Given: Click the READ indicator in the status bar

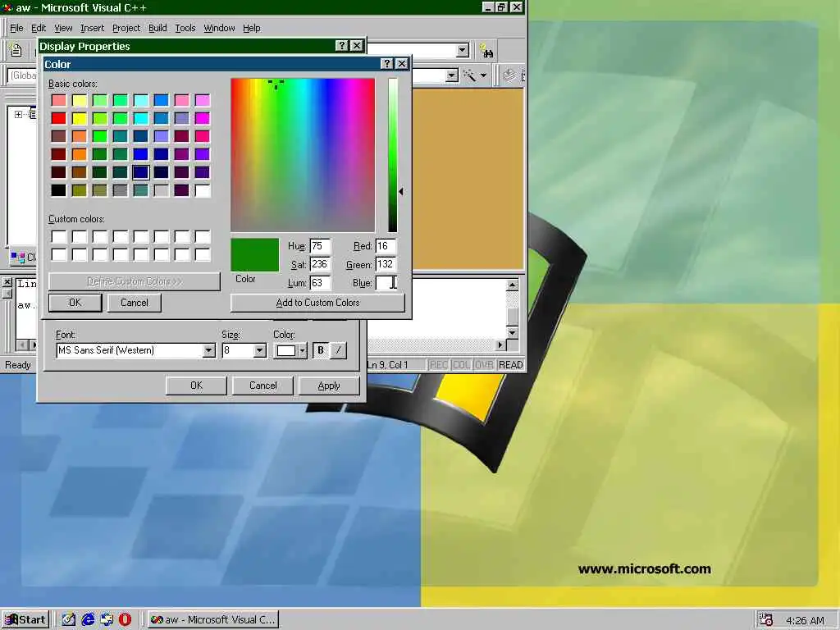Looking at the screenshot, I should click(510, 365).
